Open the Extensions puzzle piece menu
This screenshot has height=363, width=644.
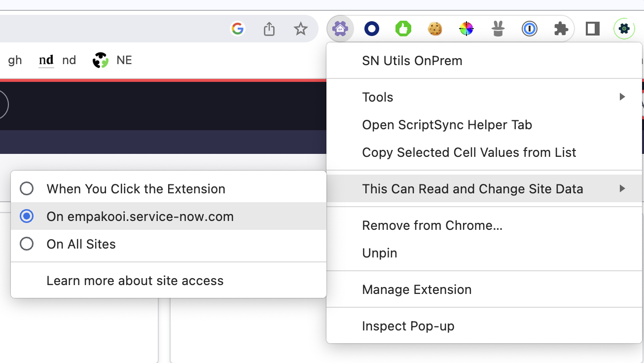[561, 29]
